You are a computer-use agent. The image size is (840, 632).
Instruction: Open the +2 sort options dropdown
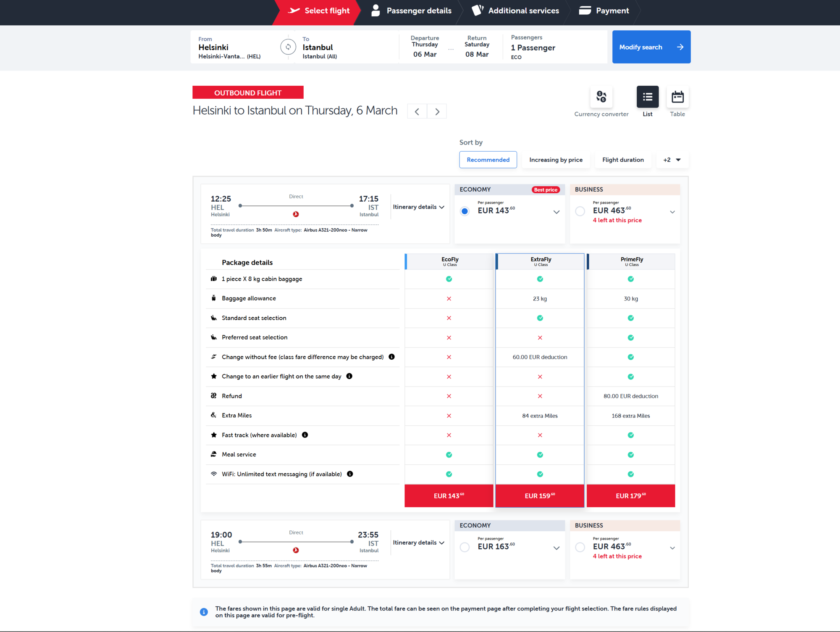672,160
